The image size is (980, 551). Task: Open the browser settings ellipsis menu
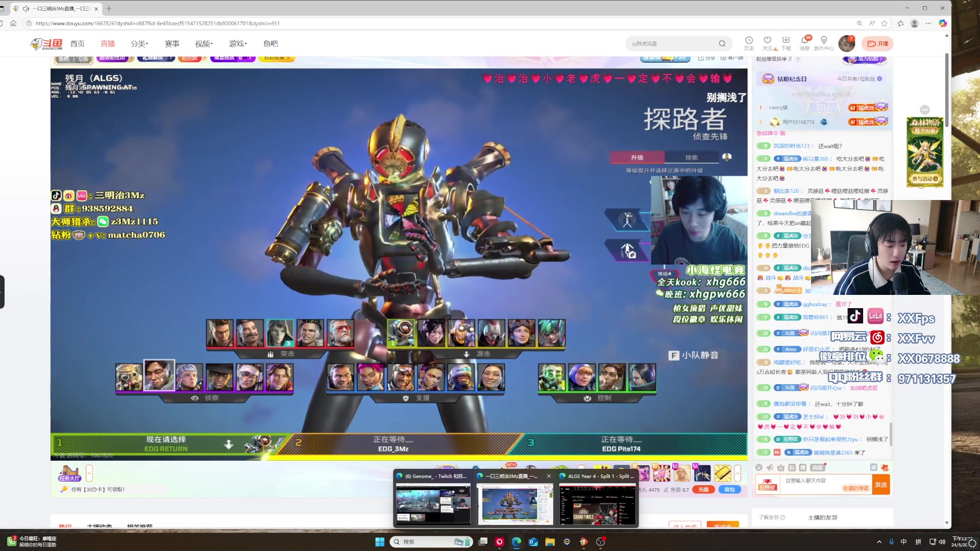928,23
